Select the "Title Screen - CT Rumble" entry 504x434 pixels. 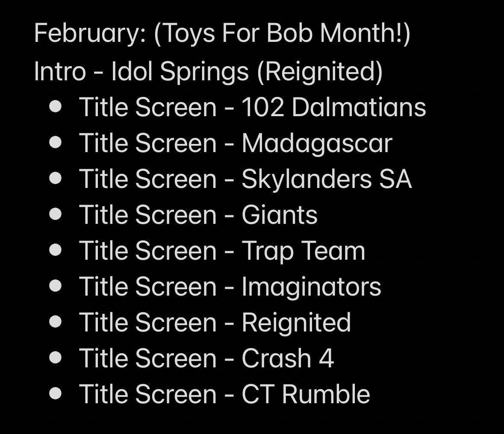pos(224,394)
